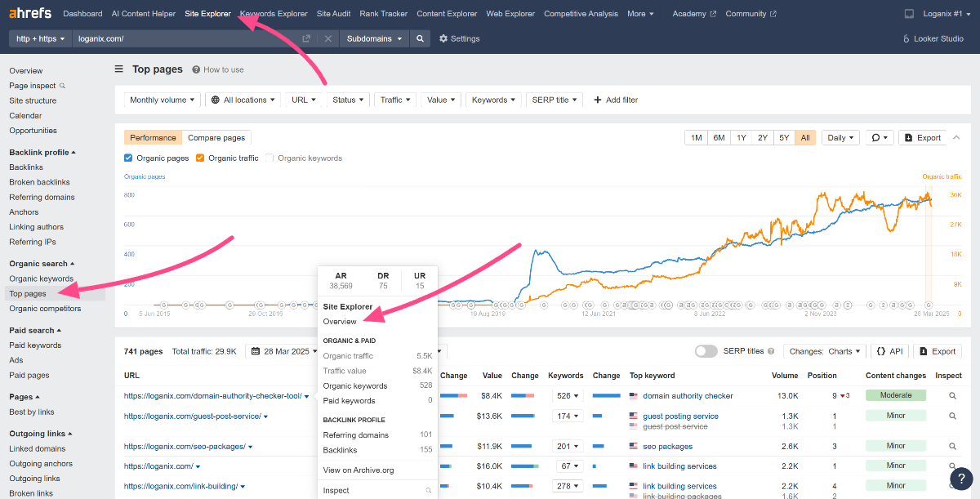
Task: Open Referring domains in sidebar
Action: pos(42,197)
